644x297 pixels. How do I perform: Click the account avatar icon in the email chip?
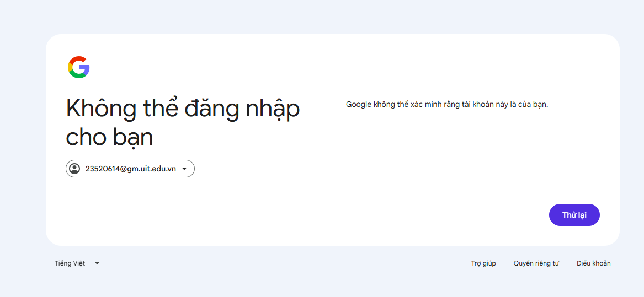click(74, 169)
